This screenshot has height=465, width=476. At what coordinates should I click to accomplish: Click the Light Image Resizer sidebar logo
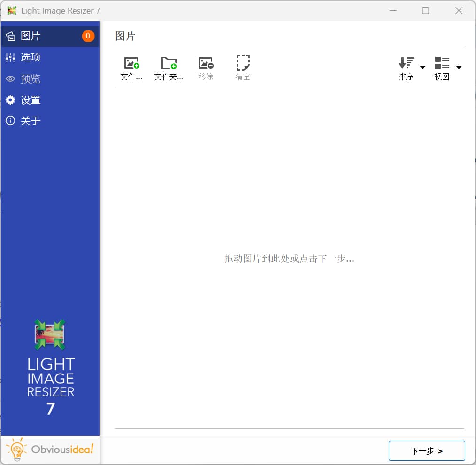tap(50, 366)
